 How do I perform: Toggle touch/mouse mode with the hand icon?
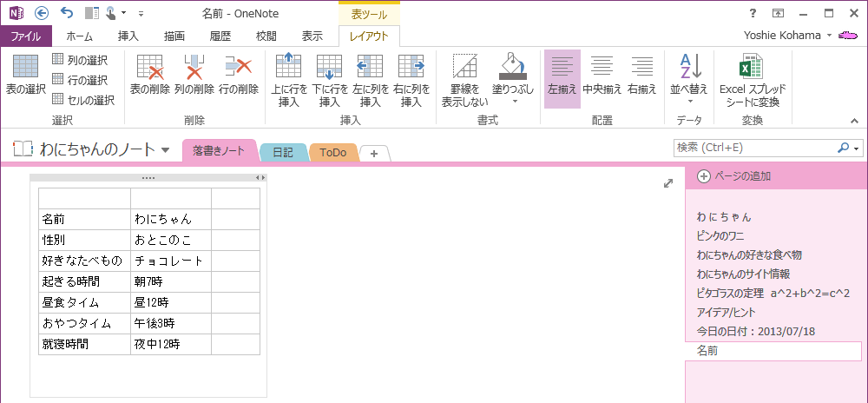112,13
